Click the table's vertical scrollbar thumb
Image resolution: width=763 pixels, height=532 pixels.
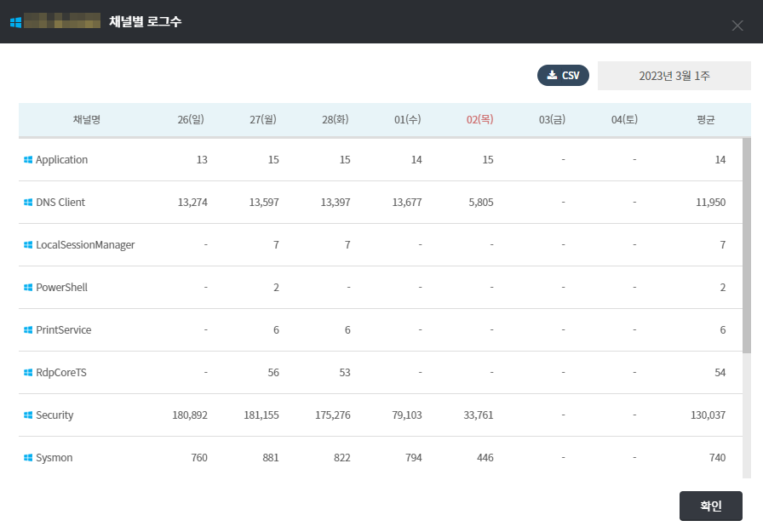tap(747, 245)
